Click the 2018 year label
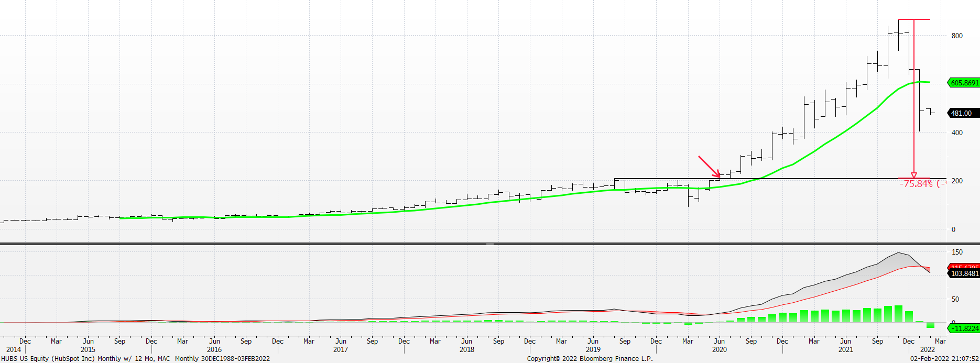 point(467,349)
